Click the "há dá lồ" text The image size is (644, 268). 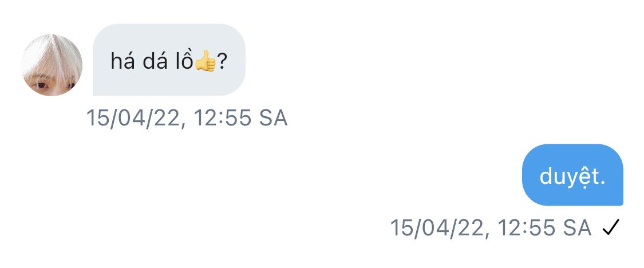[152, 62]
